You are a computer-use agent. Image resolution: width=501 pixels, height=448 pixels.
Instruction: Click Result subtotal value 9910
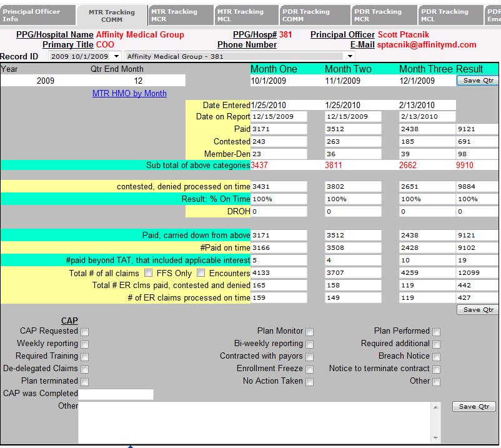[x=465, y=165]
